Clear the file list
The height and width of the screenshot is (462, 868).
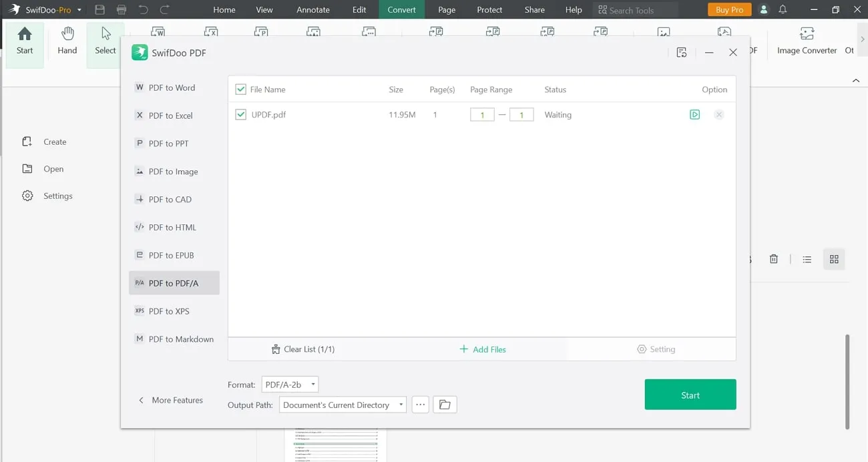pos(303,349)
